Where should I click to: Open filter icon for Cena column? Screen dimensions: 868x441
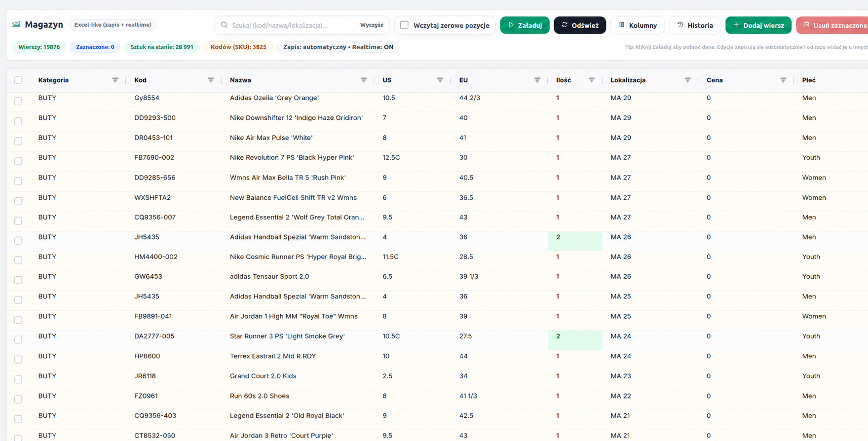pyautogui.click(x=783, y=80)
